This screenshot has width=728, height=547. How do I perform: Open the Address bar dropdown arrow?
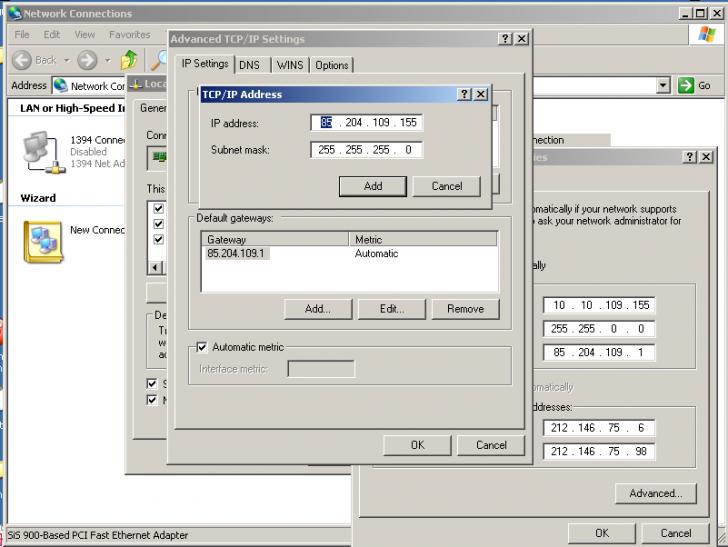point(663,86)
